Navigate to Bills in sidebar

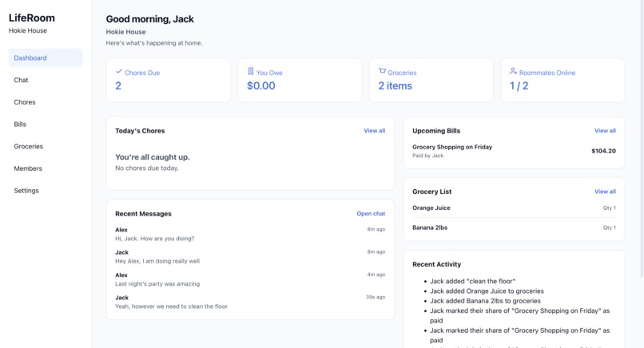pos(46,125)
